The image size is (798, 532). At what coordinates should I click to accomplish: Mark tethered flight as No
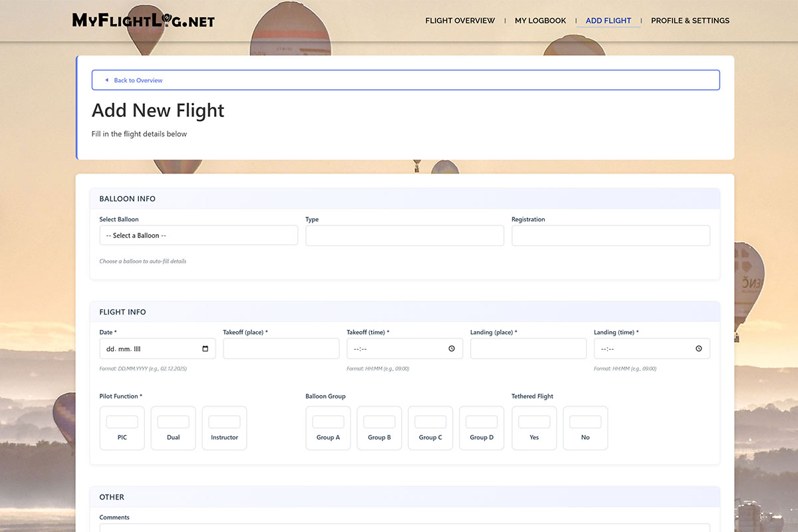click(585, 428)
